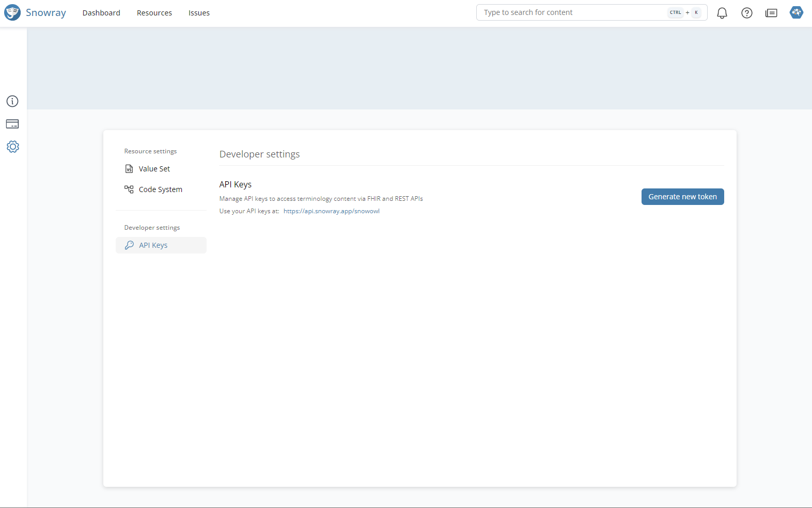Select the API Keys settings label
Viewport: 812px width, 508px height.
click(x=153, y=245)
